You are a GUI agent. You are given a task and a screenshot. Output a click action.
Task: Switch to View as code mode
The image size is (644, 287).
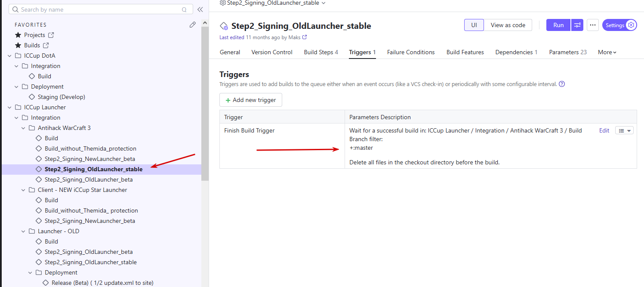508,25
